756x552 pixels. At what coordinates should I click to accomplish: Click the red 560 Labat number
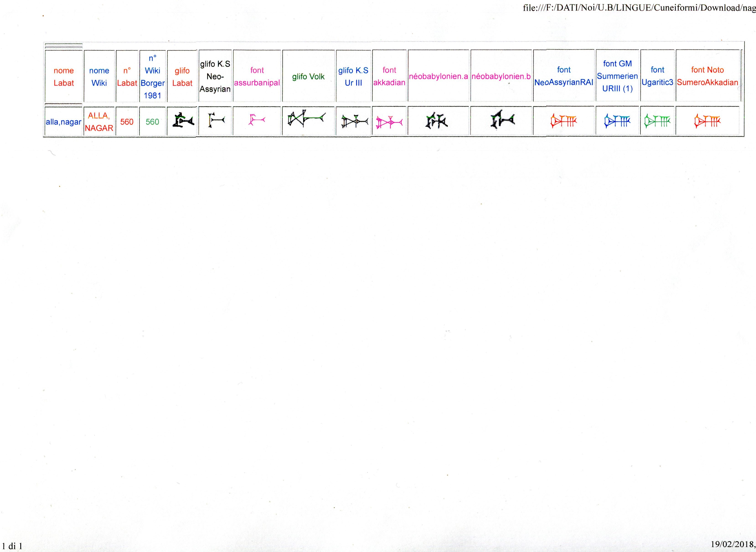point(127,122)
